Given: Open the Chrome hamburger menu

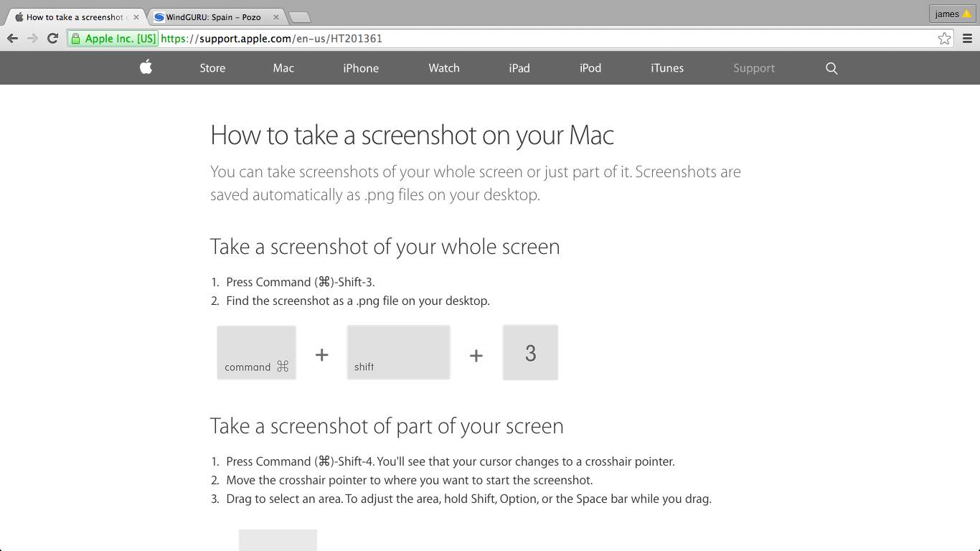Looking at the screenshot, I should pyautogui.click(x=966, y=38).
